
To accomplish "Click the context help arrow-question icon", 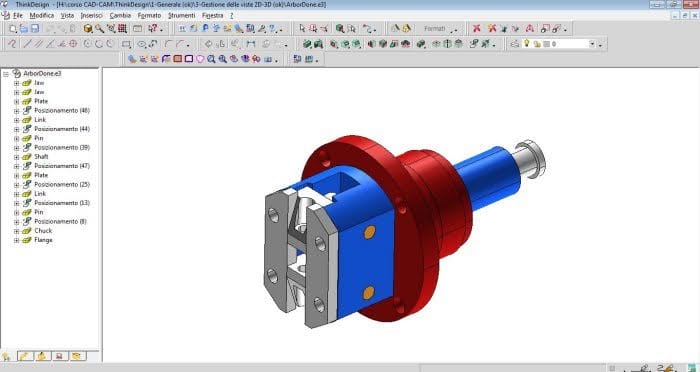I will pos(153,29).
